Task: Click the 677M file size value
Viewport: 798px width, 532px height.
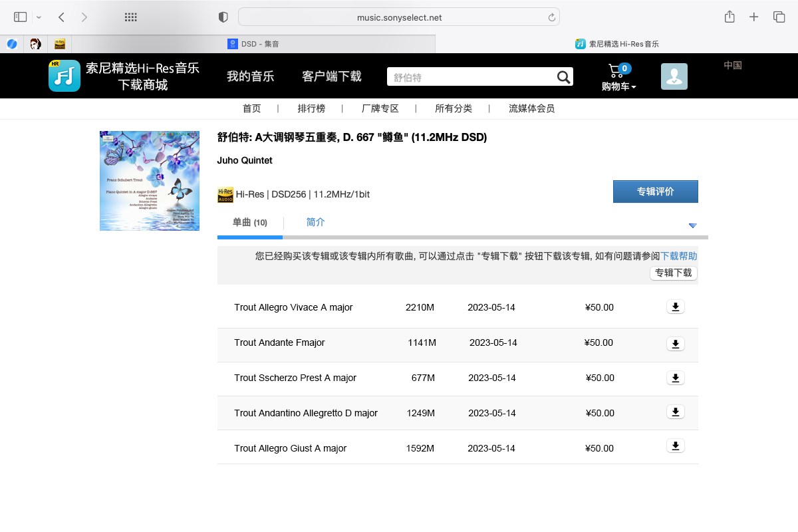Action: point(423,378)
